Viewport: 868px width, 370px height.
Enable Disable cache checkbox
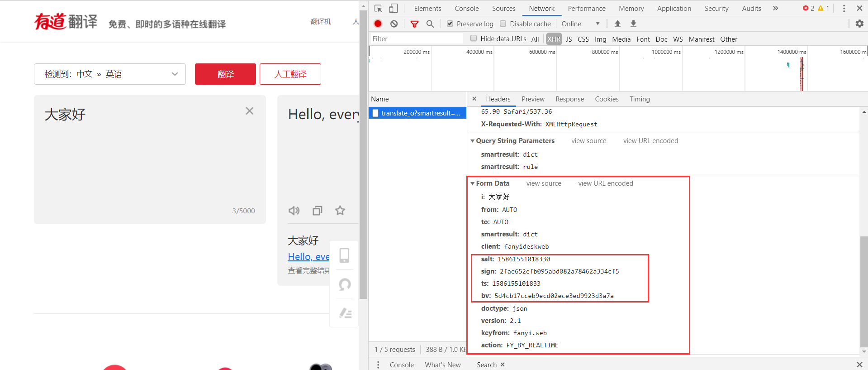pyautogui.click(x=503, y=24)
